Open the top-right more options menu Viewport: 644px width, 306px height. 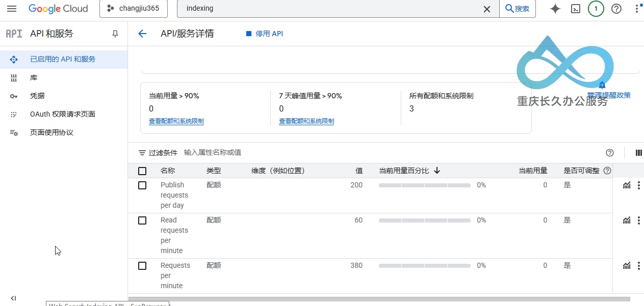coord(637,9)
